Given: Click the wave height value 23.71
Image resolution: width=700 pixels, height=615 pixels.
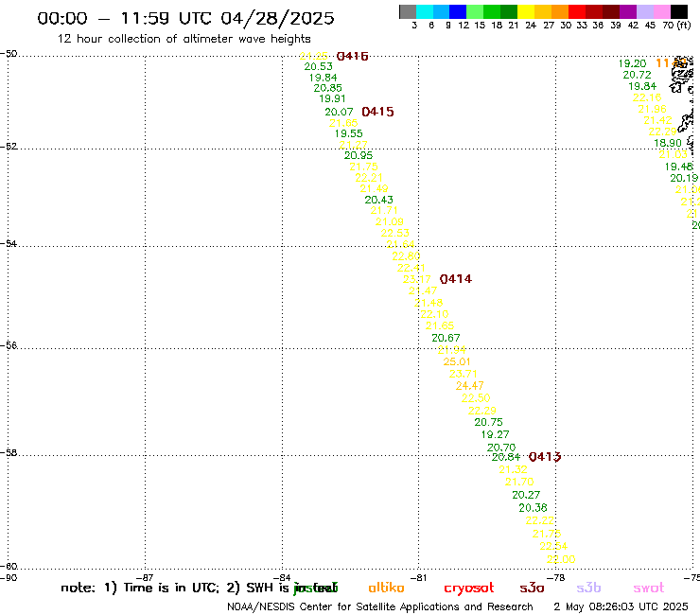Looking at the screenshot, I should [x=463, y=374].
